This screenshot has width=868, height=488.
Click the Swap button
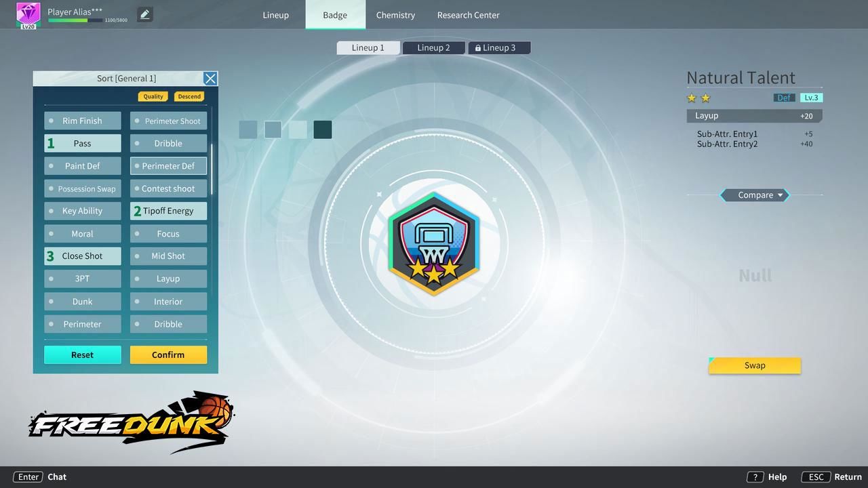(755, 365)
